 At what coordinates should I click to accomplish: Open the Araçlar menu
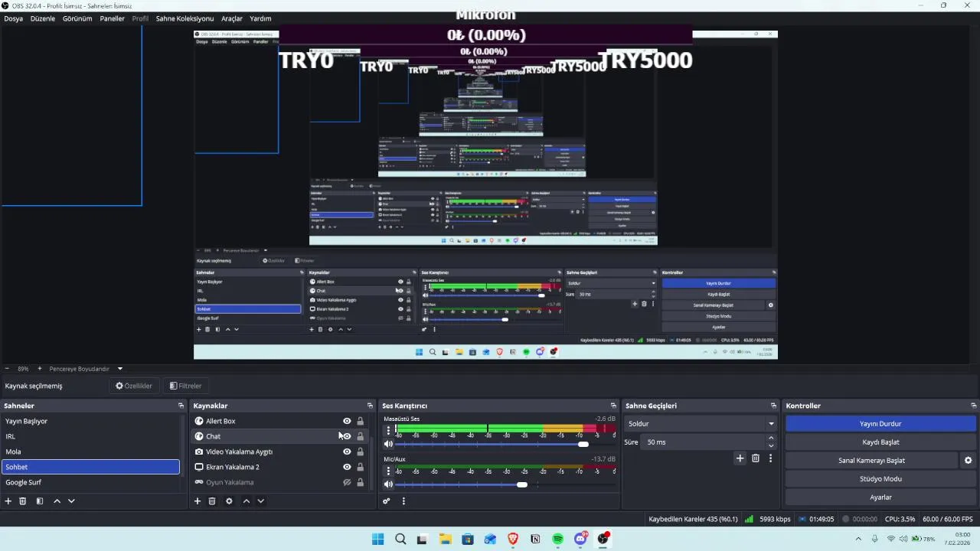click(x=231, y=18)
